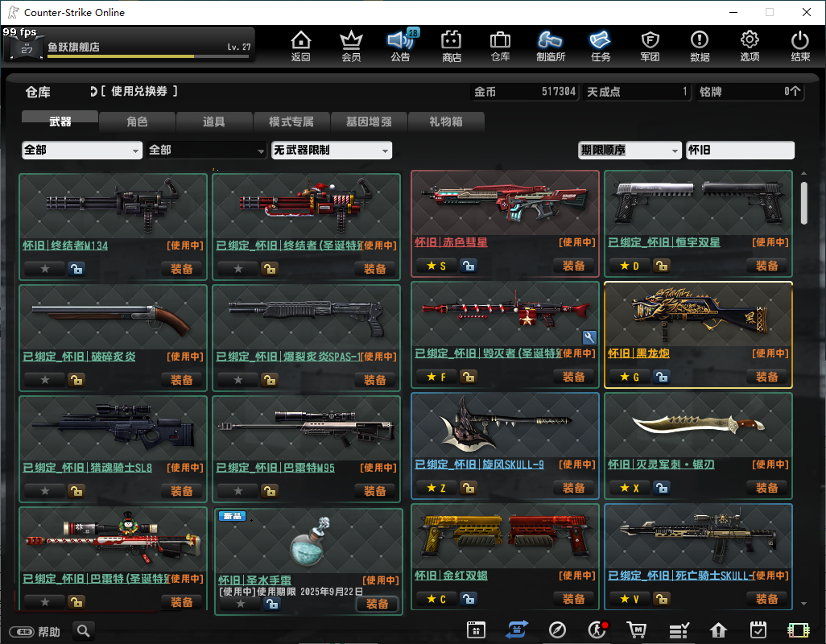Open the 数据 stats icon
Viewport: 826px width, 644px height.
(700, 46)
